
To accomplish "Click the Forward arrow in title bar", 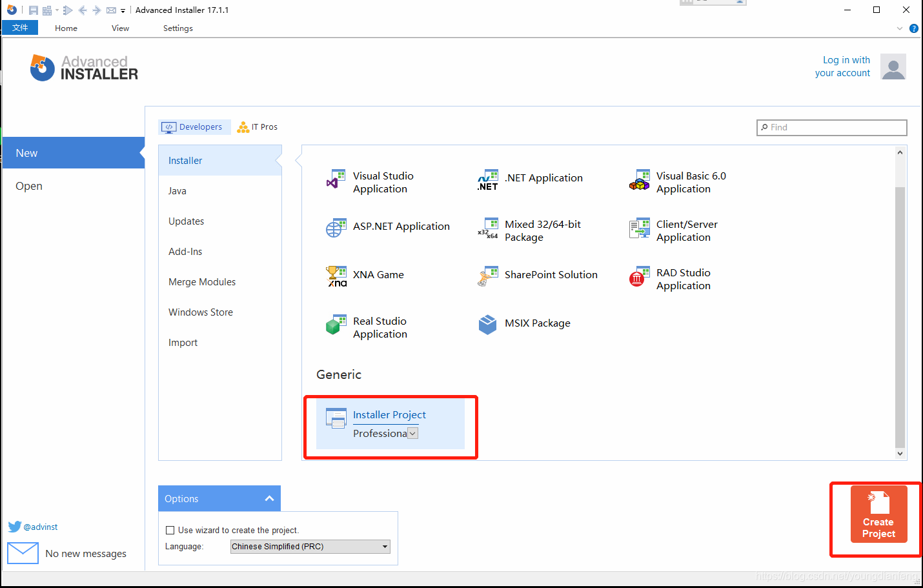I will point(97,10).
